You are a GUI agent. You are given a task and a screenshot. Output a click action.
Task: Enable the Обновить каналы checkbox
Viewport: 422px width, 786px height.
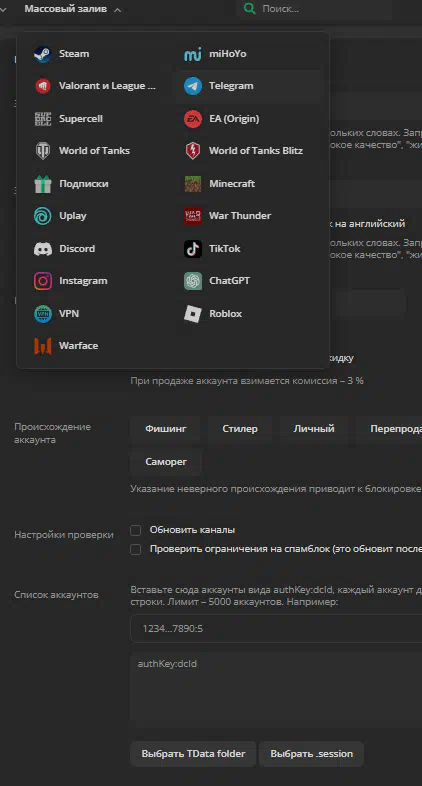(135, 530)
